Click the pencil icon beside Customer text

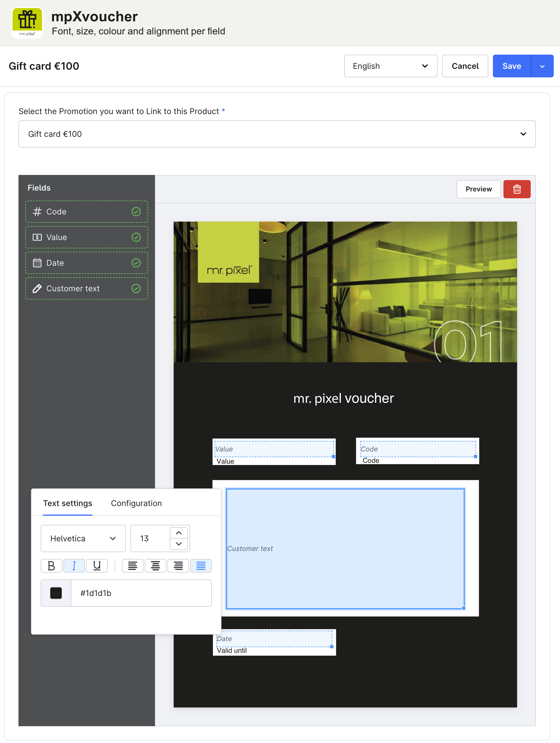pyautogui.click(x=37, y=288)
